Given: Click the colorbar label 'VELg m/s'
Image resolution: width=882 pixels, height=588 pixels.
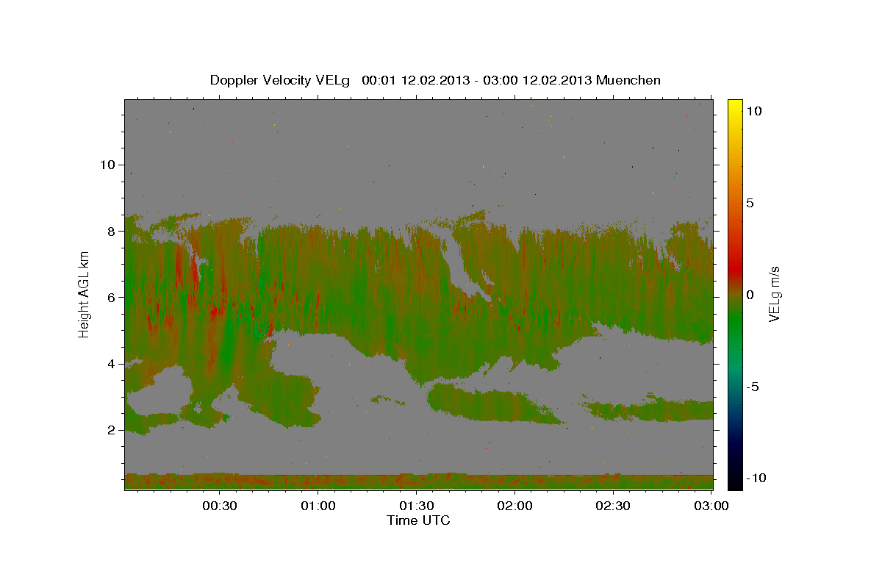Looking at the screenshot, I should (x=775, y=294).
